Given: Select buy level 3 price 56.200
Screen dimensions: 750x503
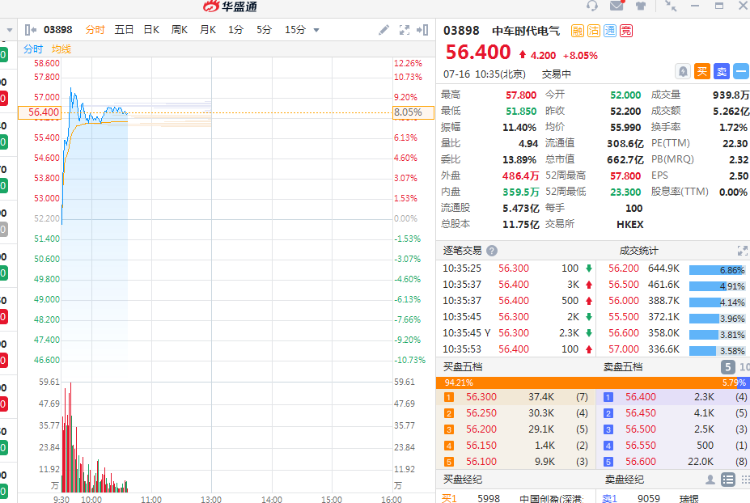Looking at the screenshot, I should [481, 429].
